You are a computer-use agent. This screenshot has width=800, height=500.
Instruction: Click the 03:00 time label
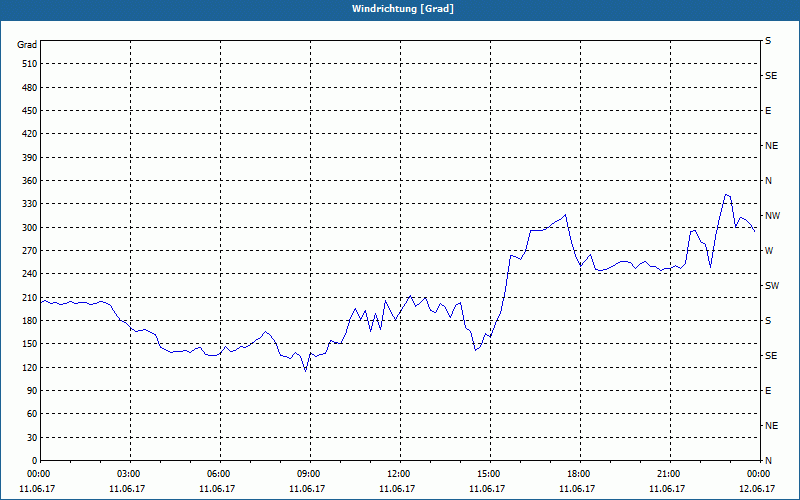pos(130,474)
